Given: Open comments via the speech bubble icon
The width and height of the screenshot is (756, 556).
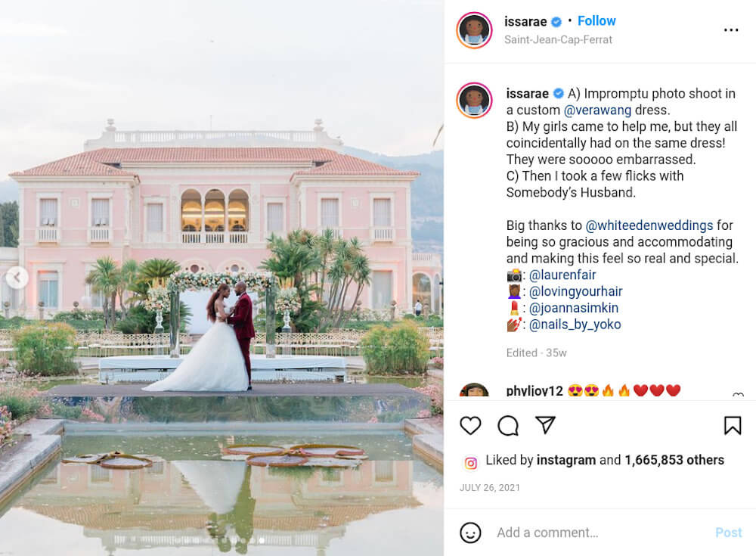Looking at the screenshot, I should tap(508, 426).
